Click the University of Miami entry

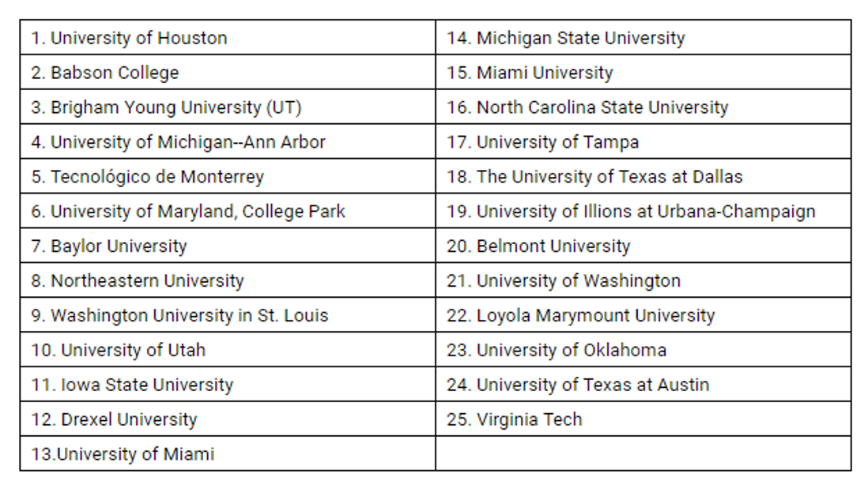123,454
